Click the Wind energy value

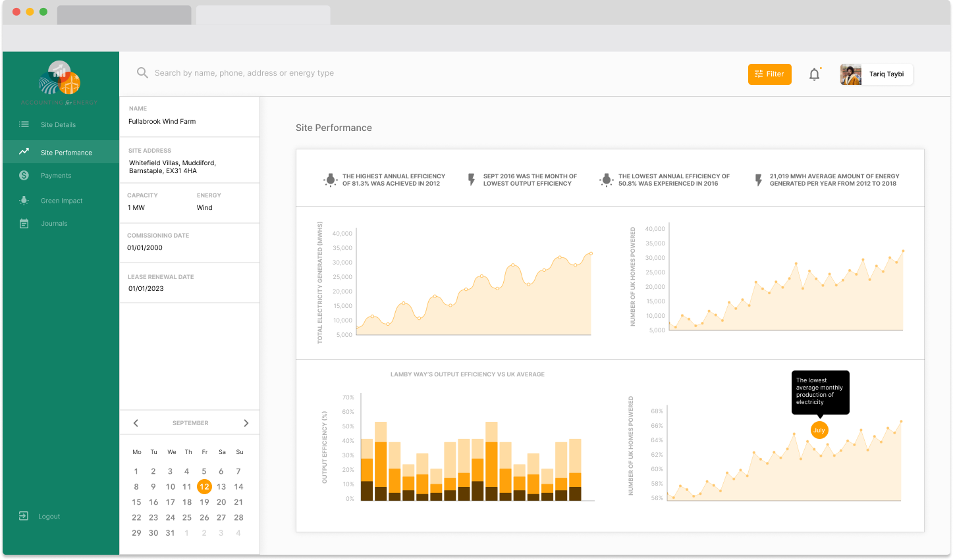click(x=204, y=208)
